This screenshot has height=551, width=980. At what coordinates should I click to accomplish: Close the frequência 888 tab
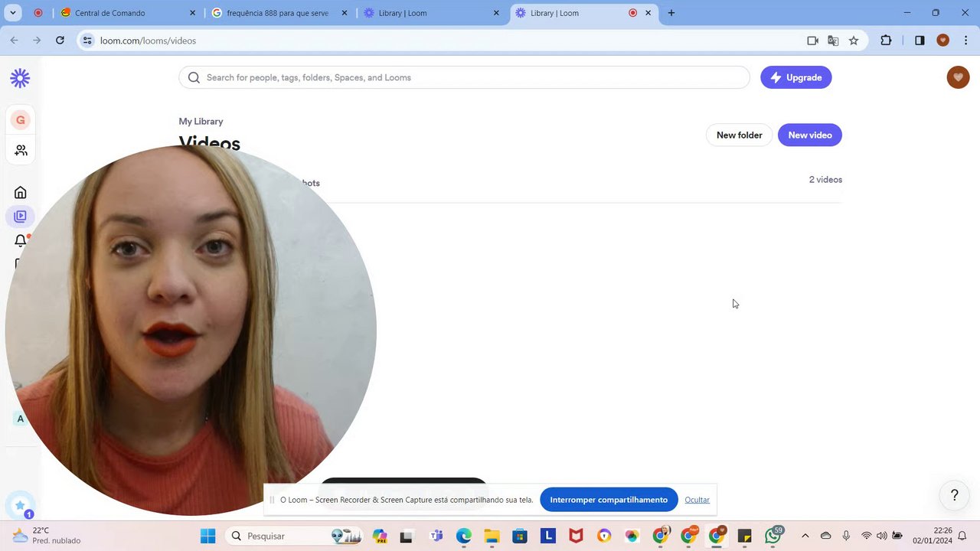coord(345,13)
